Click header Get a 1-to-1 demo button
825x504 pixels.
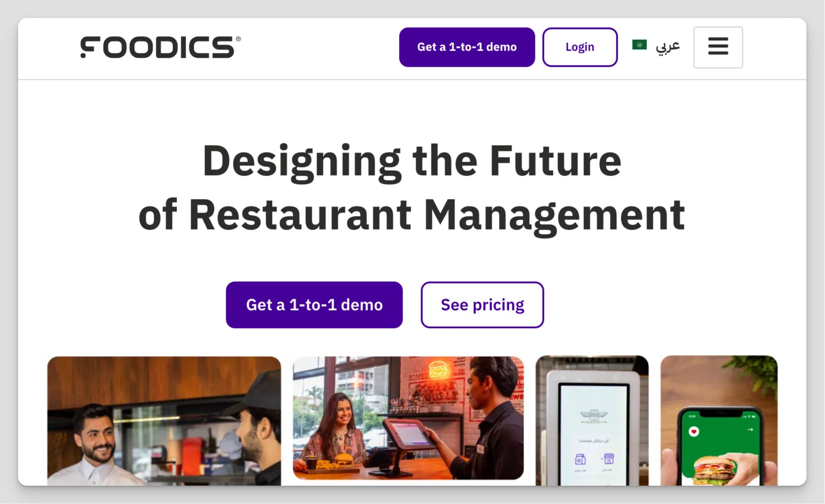pyautogui.click(x=467, y=47)
